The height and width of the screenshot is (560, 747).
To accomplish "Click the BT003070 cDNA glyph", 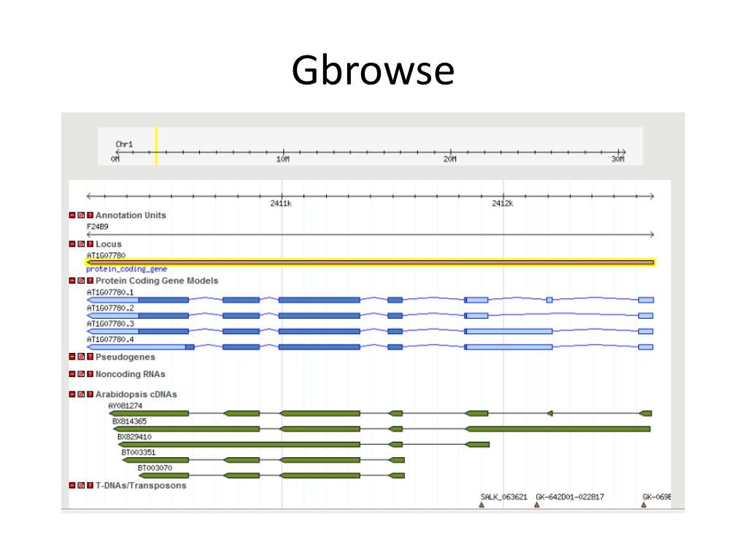I will click(x=271, y=475).
